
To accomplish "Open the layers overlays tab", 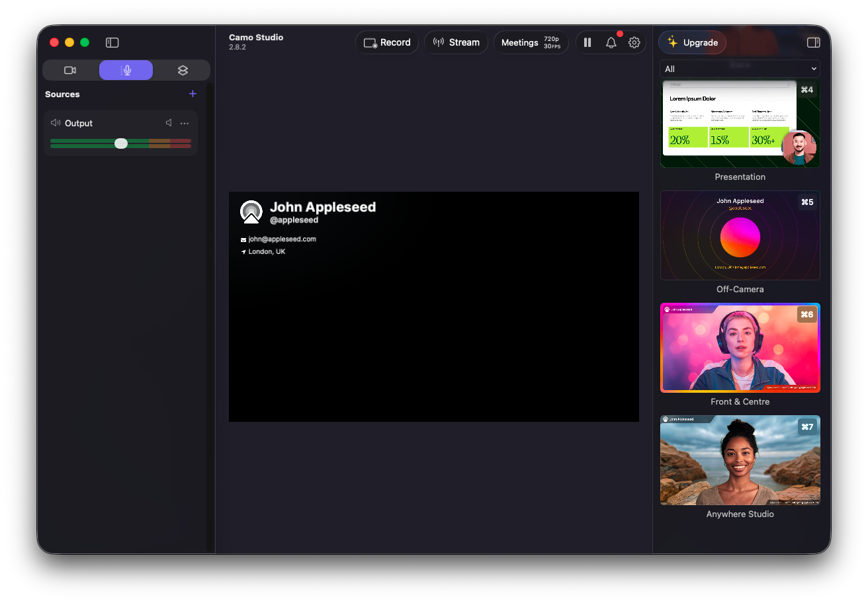I will (x=183, y=70).
